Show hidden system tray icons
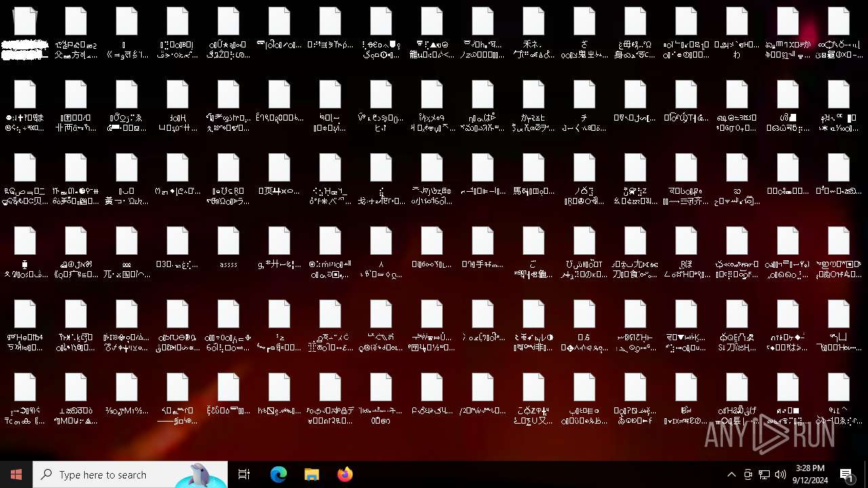Viewport: 868px width, 488px height. [731, 474]
